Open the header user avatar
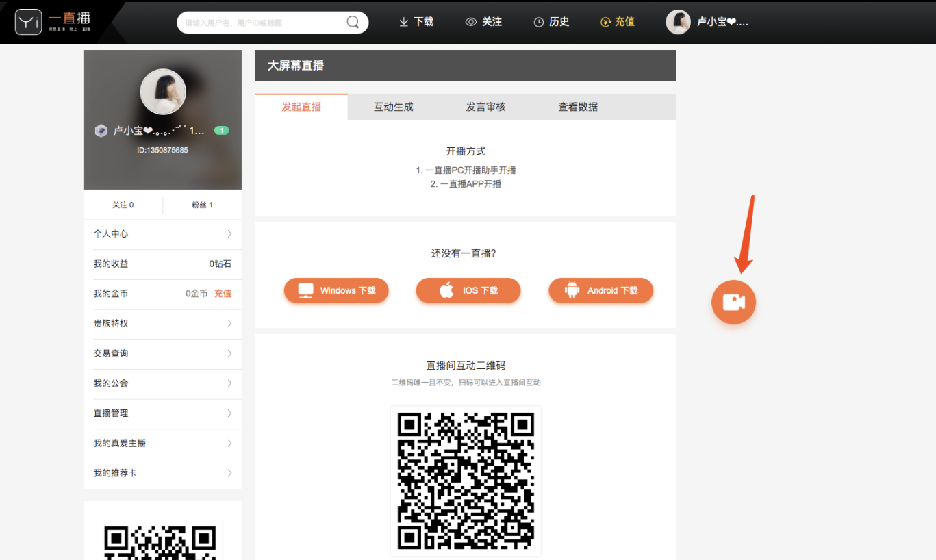Viewport: 936px width, 560px height. [678, 22]
